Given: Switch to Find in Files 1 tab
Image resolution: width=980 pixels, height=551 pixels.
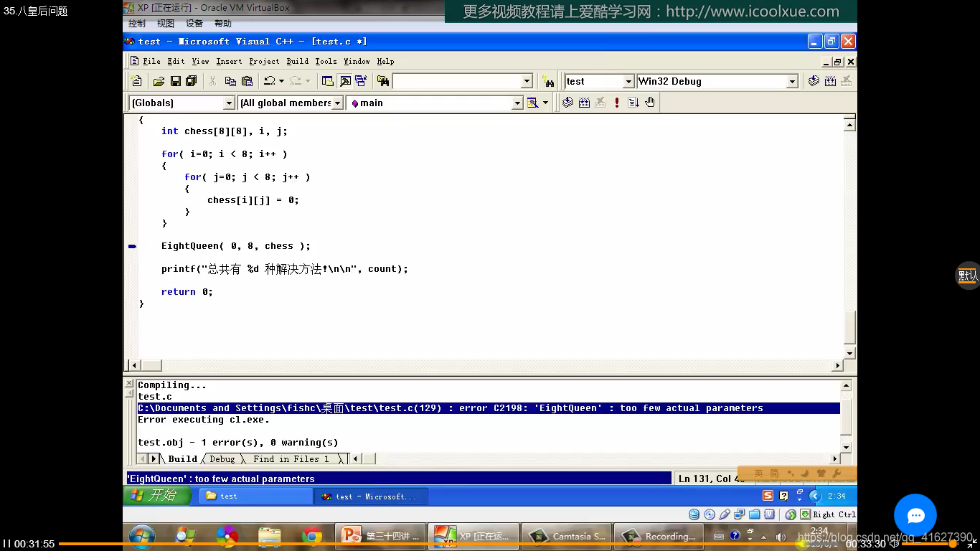Looking at the screenshot, I should [x=291, y=458].
